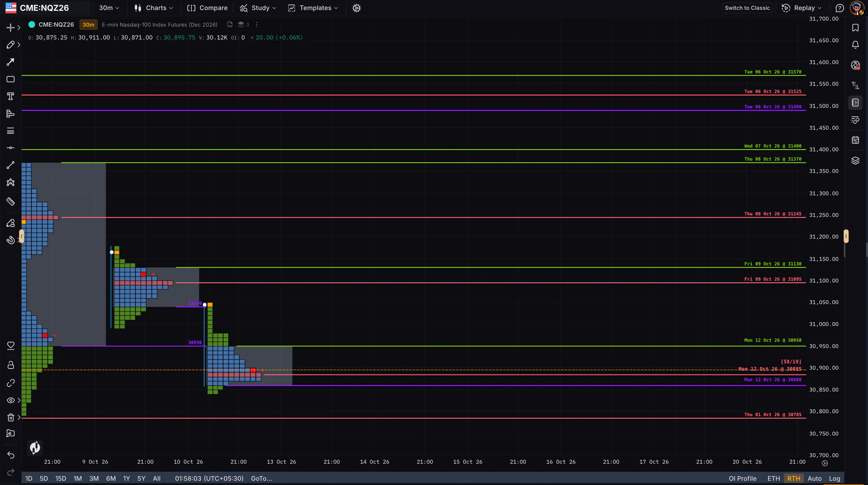Select the ruler measure tool
The height and width of the screenshot is (485, 868).
click(x=10, y=201)
